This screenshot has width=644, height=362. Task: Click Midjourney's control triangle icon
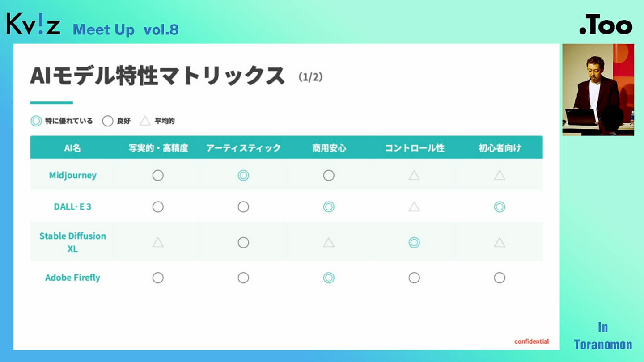click(414, 176)
